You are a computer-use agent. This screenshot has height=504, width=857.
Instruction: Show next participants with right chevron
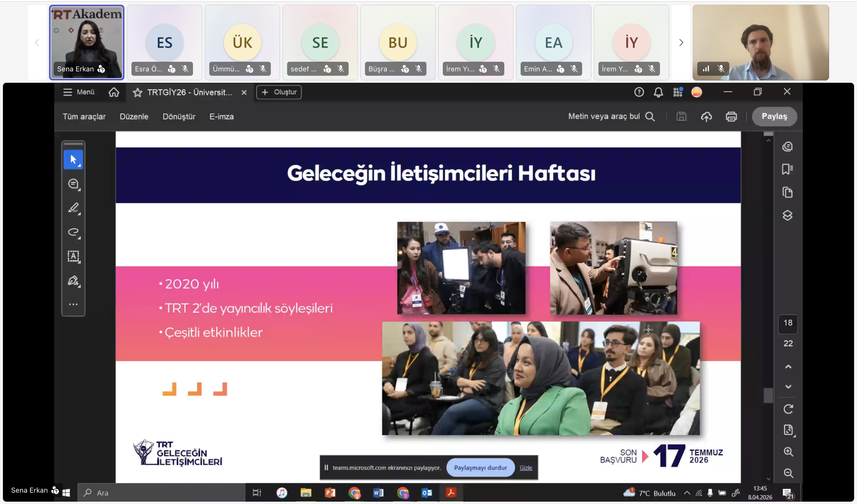coord(681,43)
